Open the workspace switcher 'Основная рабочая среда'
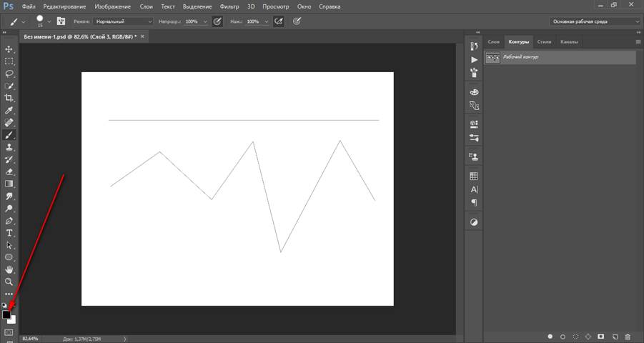644x343 pixels. point(595,21)
